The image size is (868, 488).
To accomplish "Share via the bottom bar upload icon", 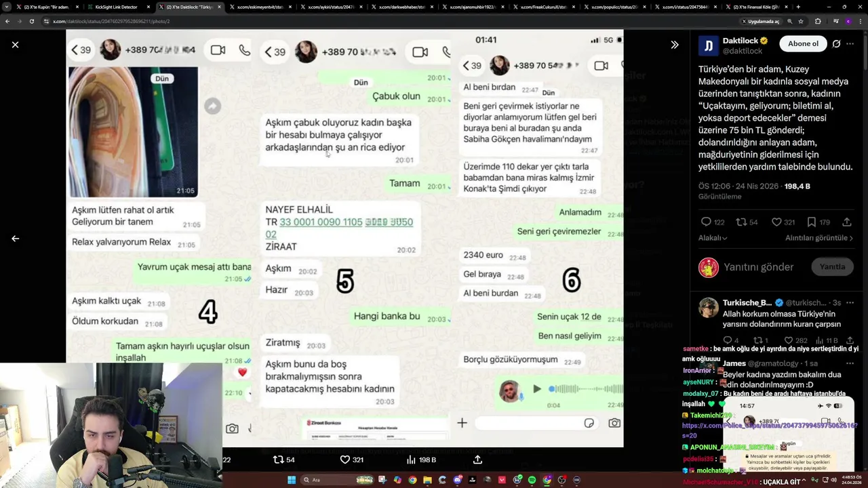I will (477, 460).
